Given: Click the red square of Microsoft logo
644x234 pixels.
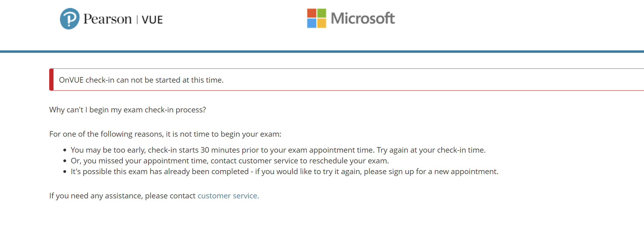Looking at the screenshot, I should coord(312,13).
